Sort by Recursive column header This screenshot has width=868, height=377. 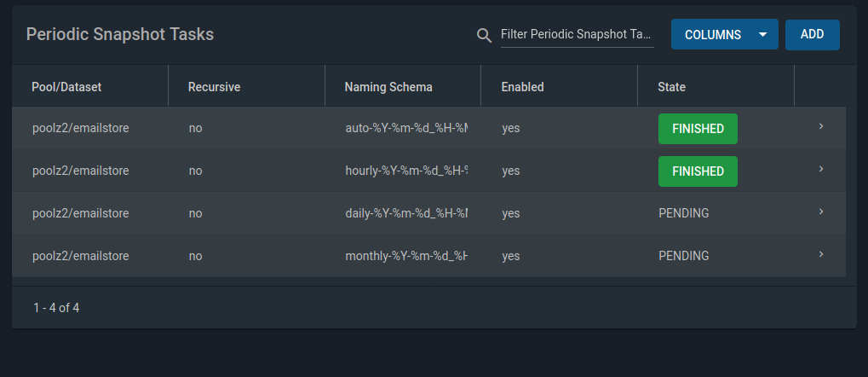pyautogui.click(x=215, y=87)
